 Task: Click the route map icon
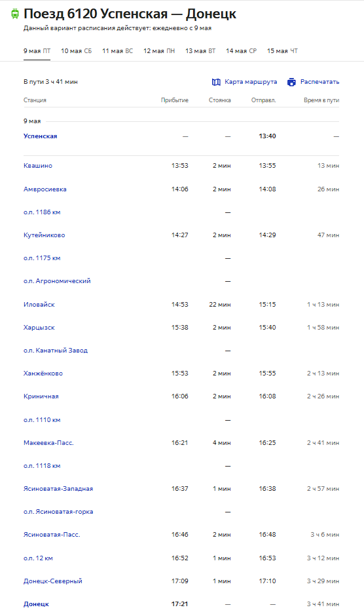click(216, 82)
